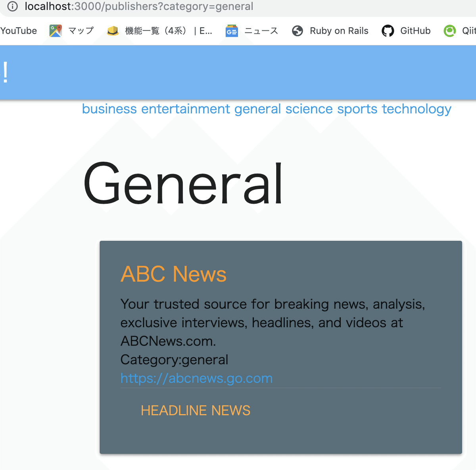
Task: Select the localhost URL in address bar
Action: pyautogui.click(x=139, y=6)
